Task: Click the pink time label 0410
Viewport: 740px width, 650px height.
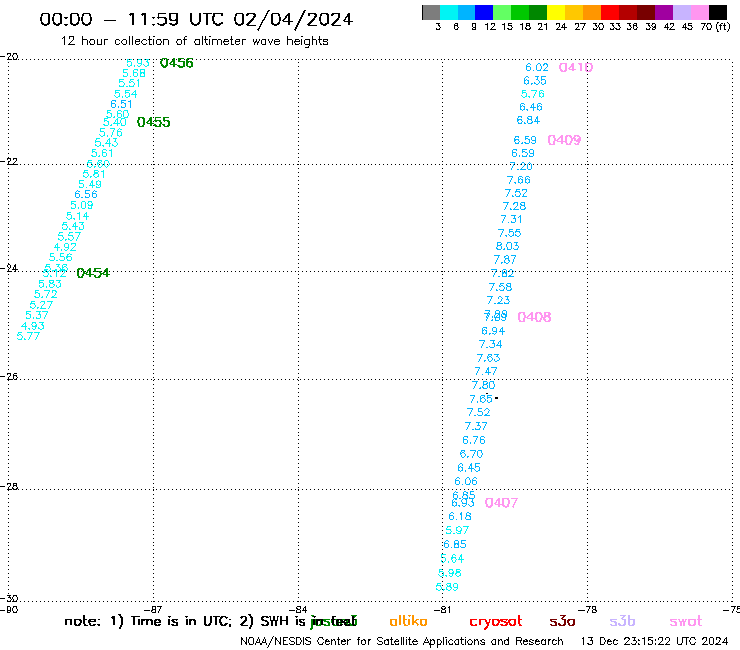Action: 576,67
